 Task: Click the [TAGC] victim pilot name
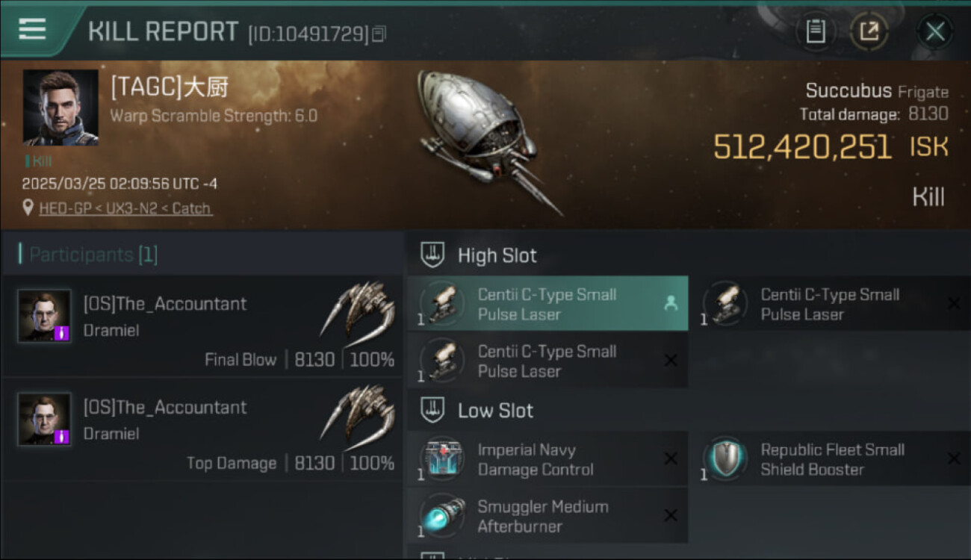click(170, 87)
